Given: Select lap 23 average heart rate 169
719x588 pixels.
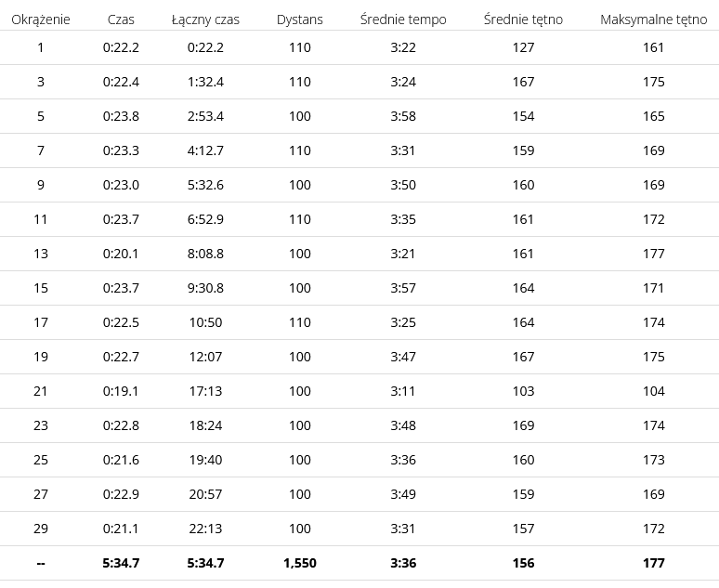Looking at the screenshot, I should coord(523,425).
